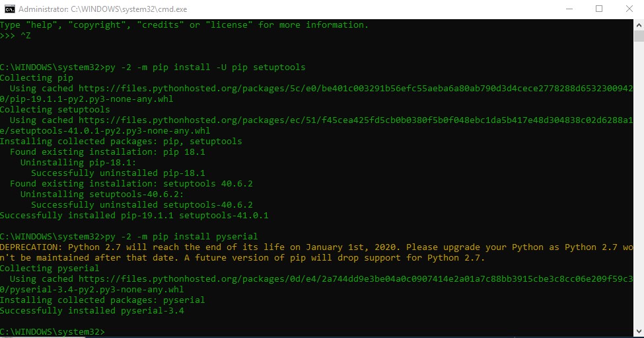Click the pythonhosted URL containing 'packages/5c/e0'

pyautogui.click(x=355, y=89)
